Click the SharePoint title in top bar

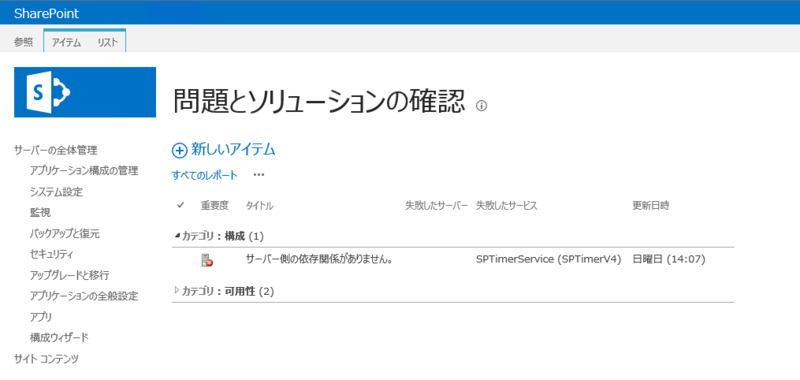pos(46,14)
